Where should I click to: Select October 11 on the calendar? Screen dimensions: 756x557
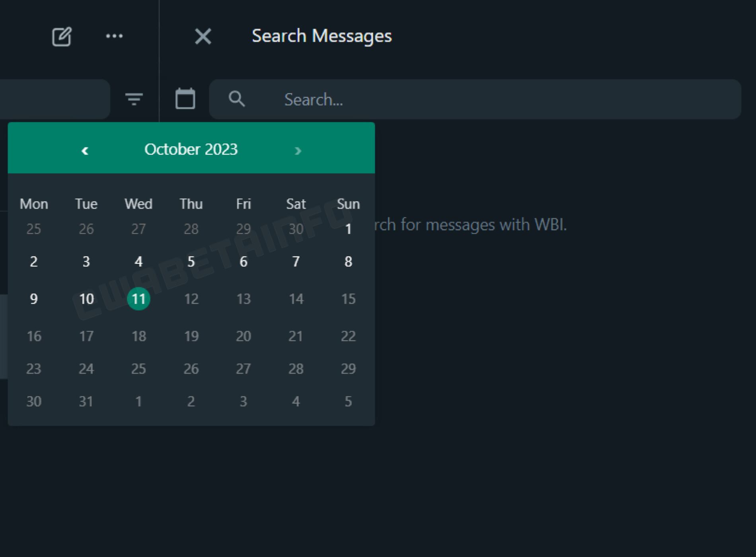[138, 299]
